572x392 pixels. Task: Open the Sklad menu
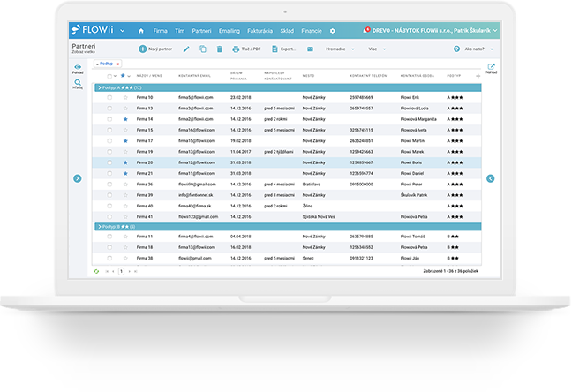pos(287,31)
